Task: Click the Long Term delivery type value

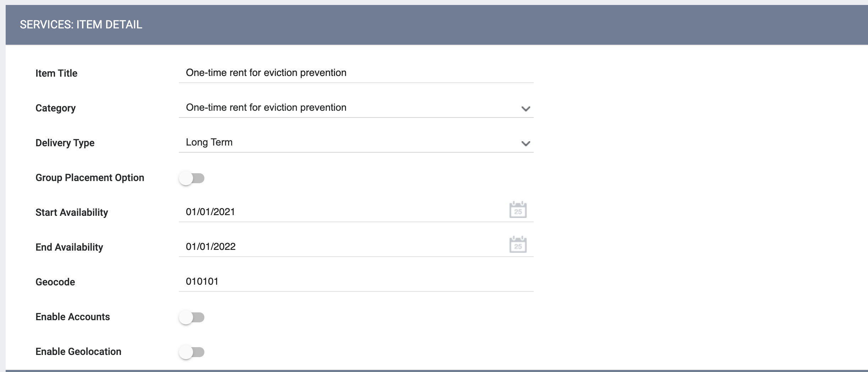Action: click(209, 142)
